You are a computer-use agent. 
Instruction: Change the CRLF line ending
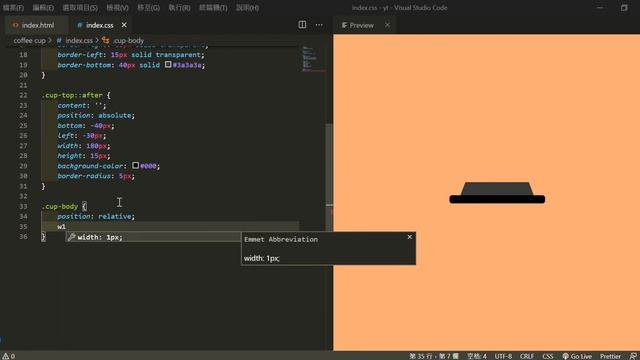tap(527, 356)
